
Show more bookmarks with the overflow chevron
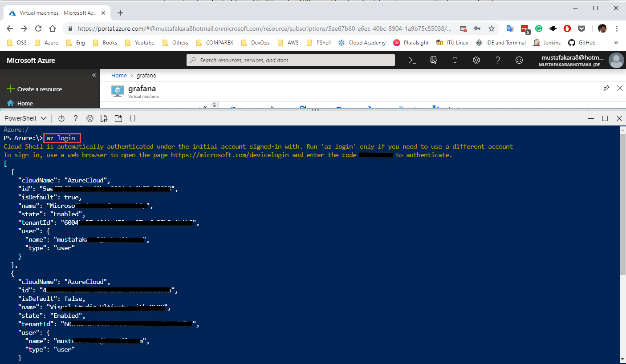point(616,43)
